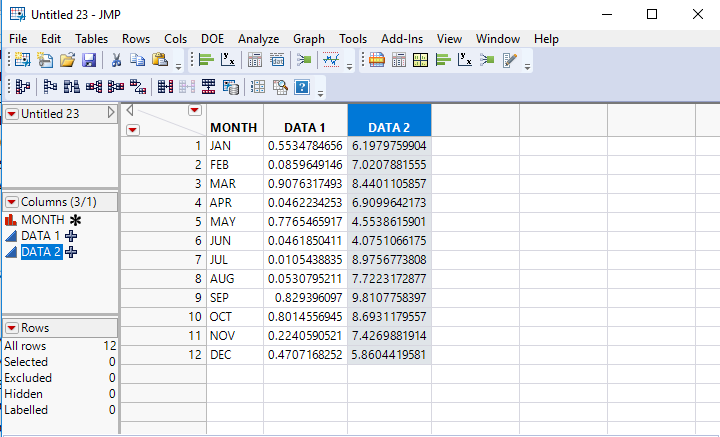Select the DATA 1 column header
The width and height of the screenshot is (720, 437).
305,120
